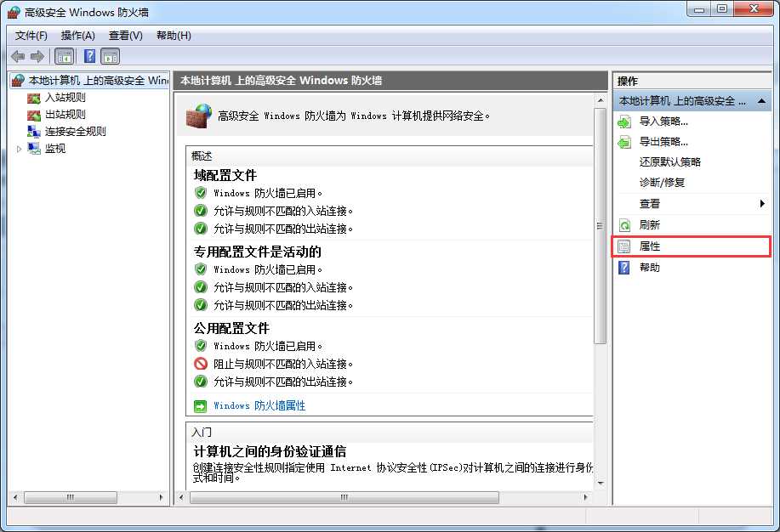Click the 操作 pane header

click(627, 81)
